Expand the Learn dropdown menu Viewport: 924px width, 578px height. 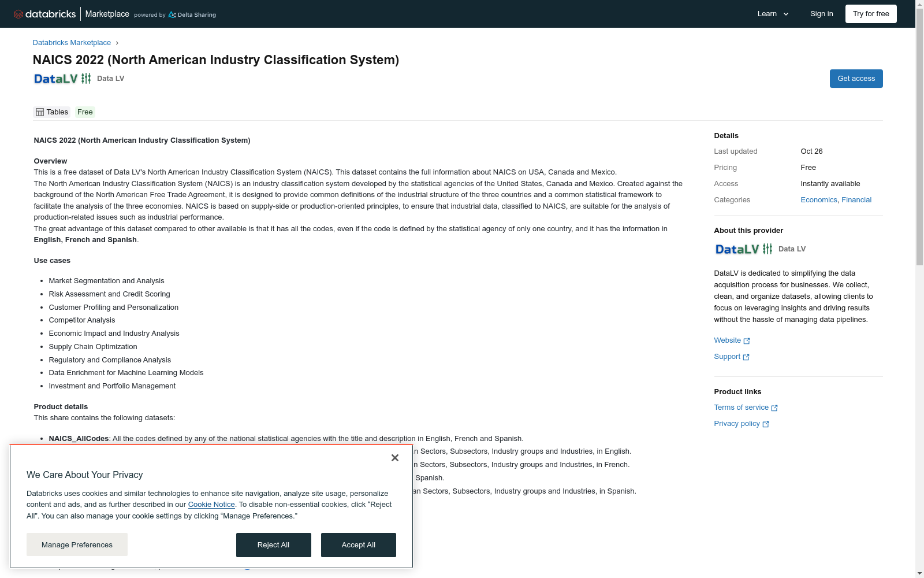coord(773,14)
